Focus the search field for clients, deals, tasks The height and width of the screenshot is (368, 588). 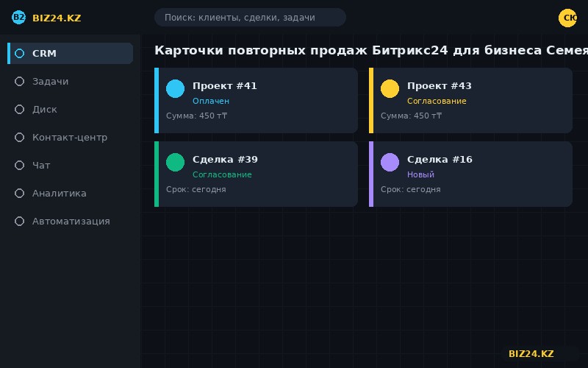tap(250, 17)
